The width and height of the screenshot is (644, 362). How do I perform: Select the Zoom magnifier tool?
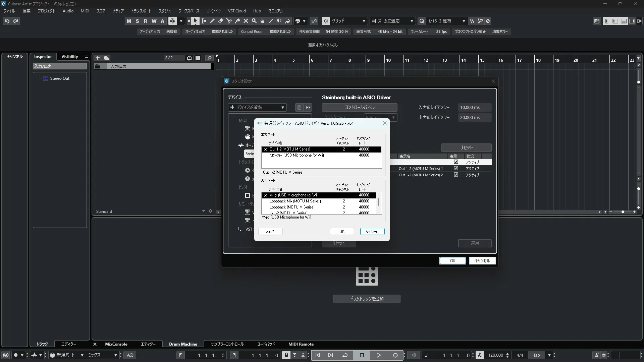[254, 21]
